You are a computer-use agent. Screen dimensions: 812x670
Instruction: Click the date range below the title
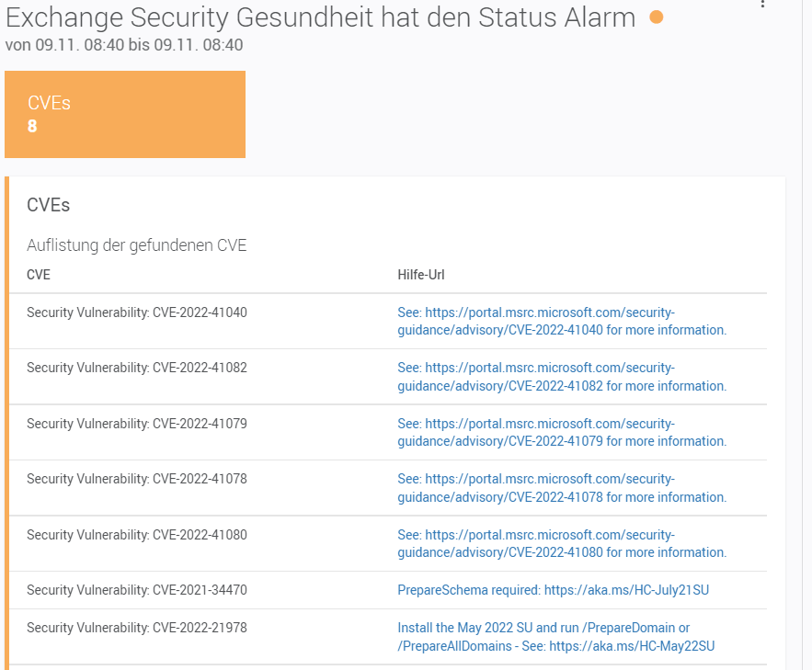pyautogui.click(x=124, y=44)
